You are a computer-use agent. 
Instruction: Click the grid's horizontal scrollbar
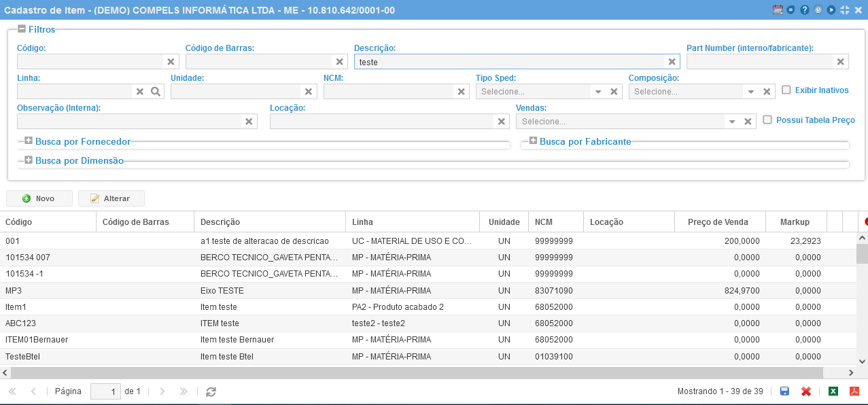pyautogui.click(x=417, y=373)
